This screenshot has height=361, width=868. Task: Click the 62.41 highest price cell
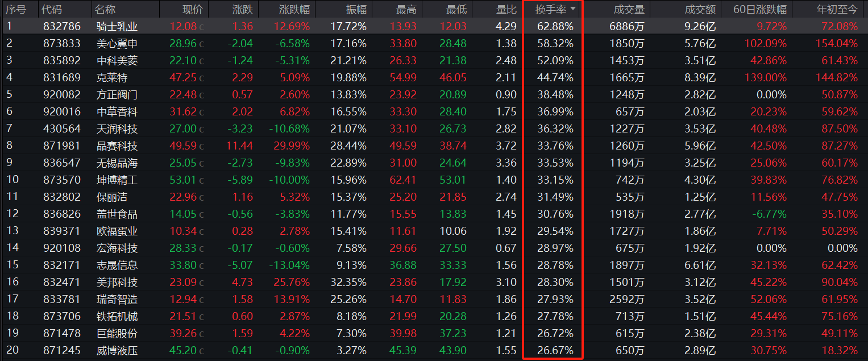(x=403, y=180)
